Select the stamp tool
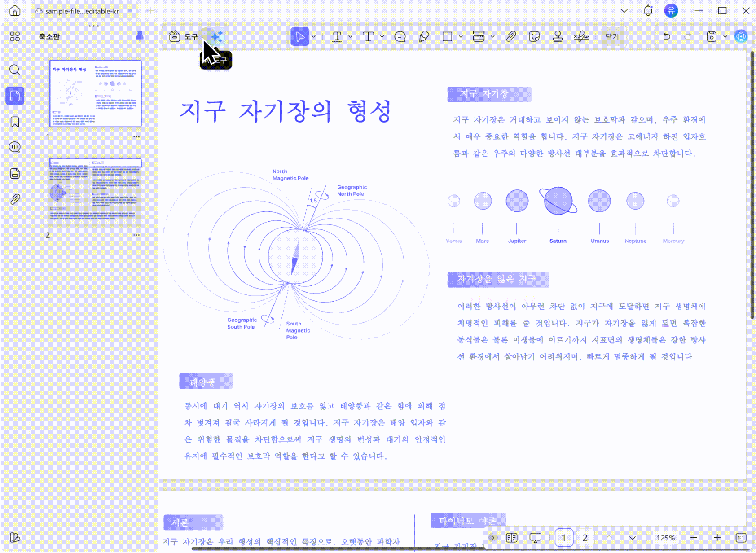 pyautogui.click(x=558, y=36)
